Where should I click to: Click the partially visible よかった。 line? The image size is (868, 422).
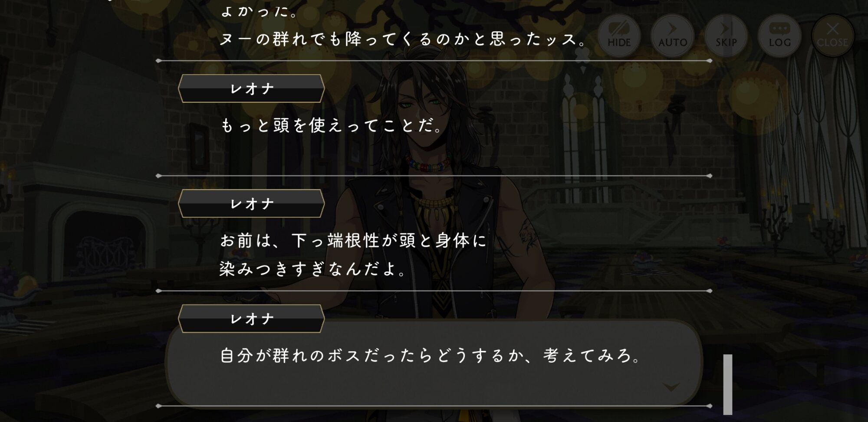(259, 10)
